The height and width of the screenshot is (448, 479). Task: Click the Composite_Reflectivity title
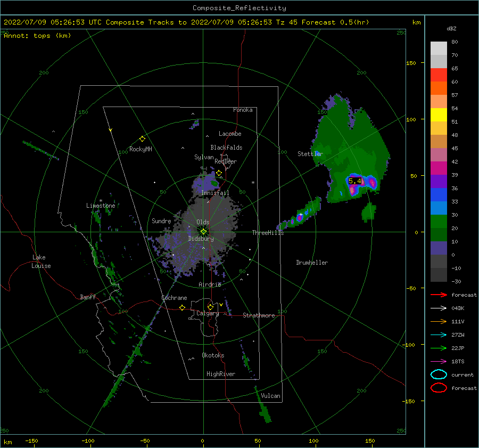click(240, 8)
